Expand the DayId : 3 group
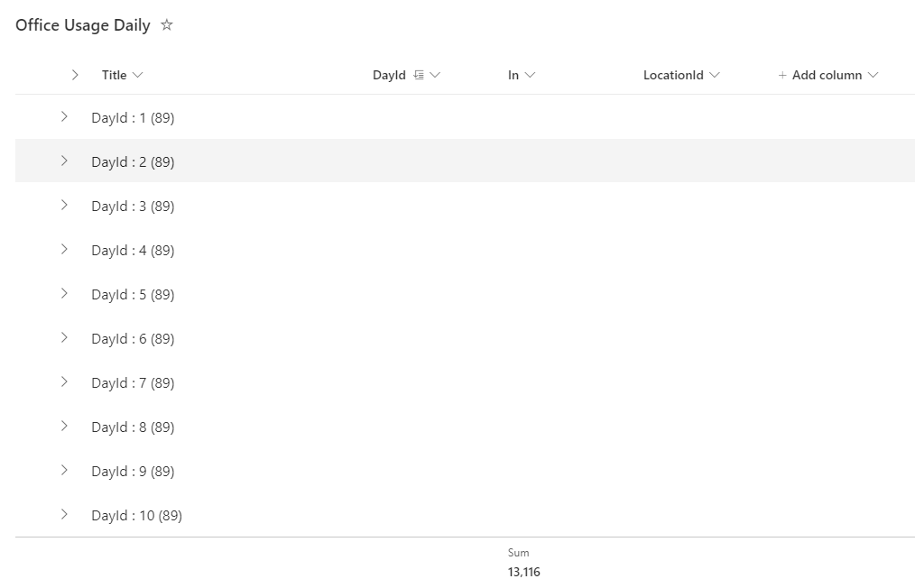This screenshot has width=915, height=588. [x=64, y=205]
